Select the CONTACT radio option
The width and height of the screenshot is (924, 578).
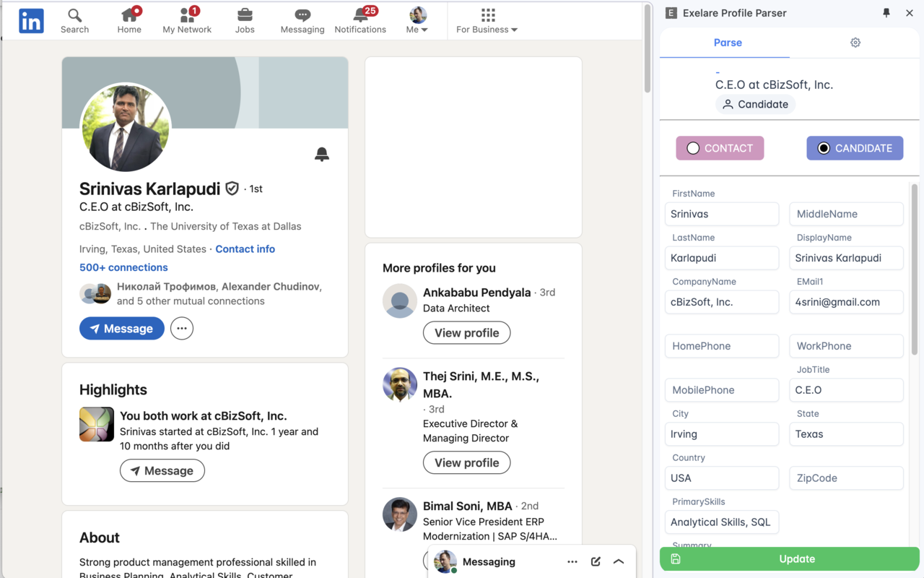click(x=720, y=148)
